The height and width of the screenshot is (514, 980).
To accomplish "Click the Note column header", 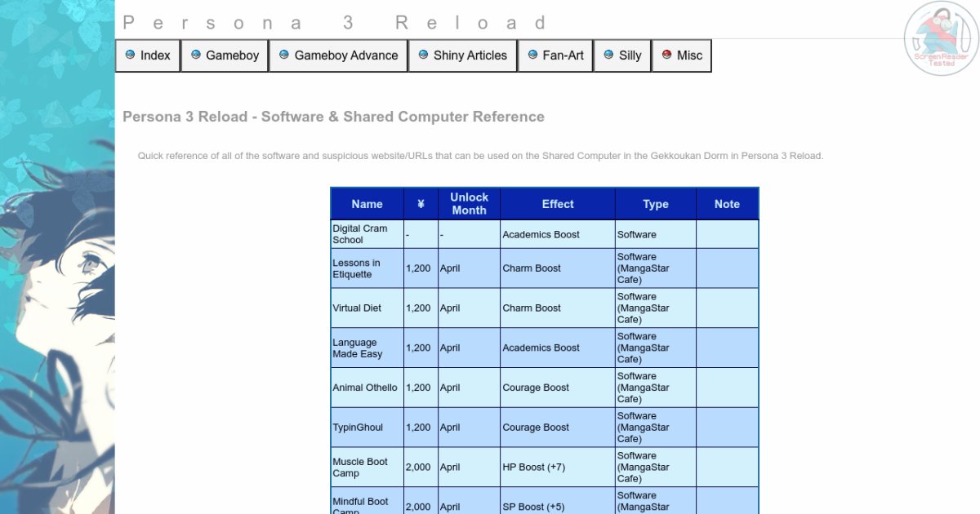I will (727, 204).
